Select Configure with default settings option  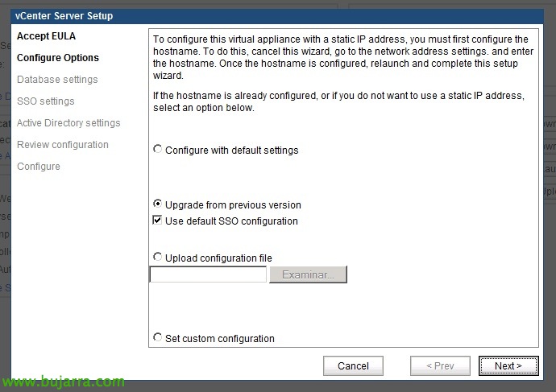click(157, 149)
